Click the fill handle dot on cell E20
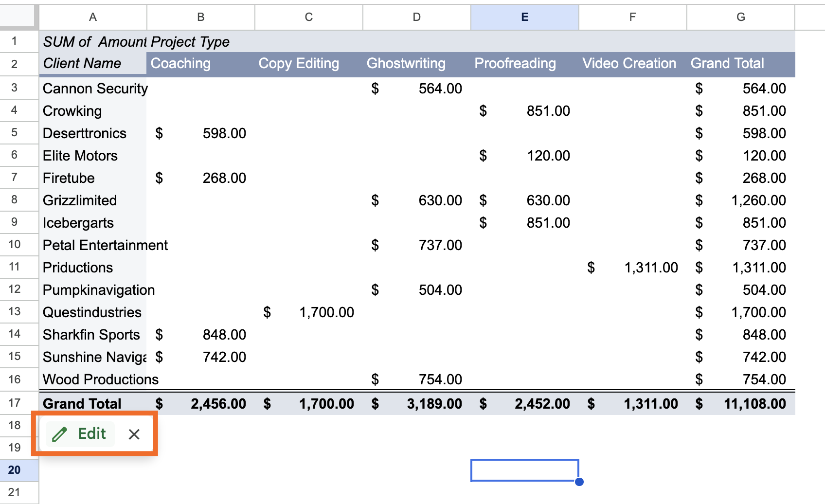 tap(579, 482)
